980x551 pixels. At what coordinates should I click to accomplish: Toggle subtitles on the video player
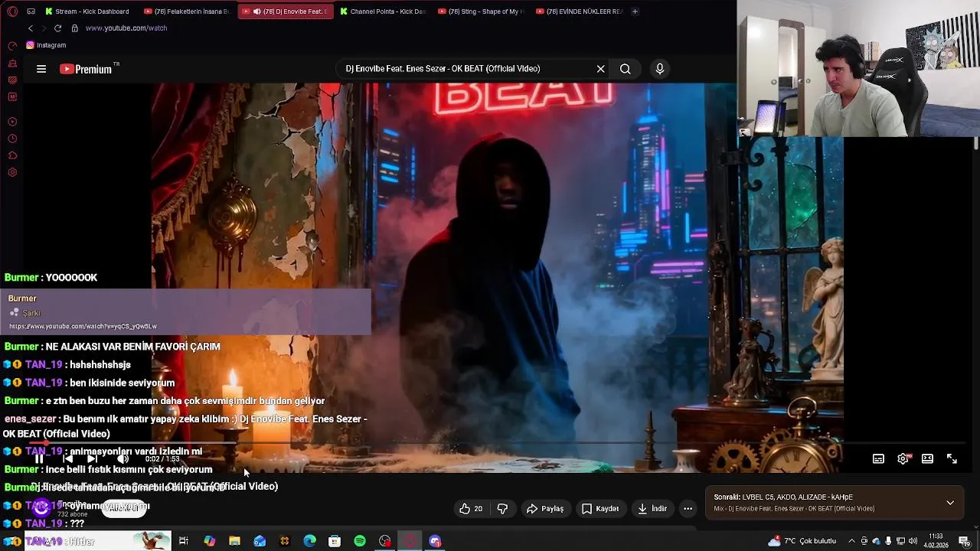tap(878, 459)
